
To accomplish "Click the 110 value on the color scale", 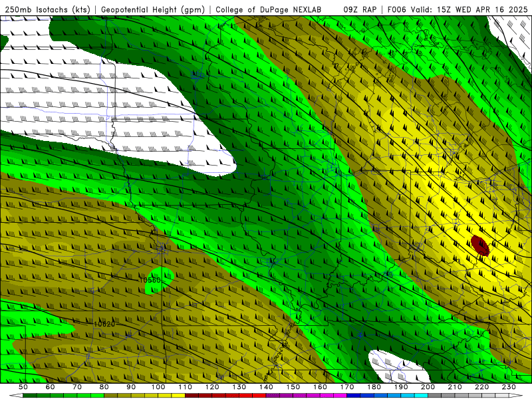I will coord(186,387).
